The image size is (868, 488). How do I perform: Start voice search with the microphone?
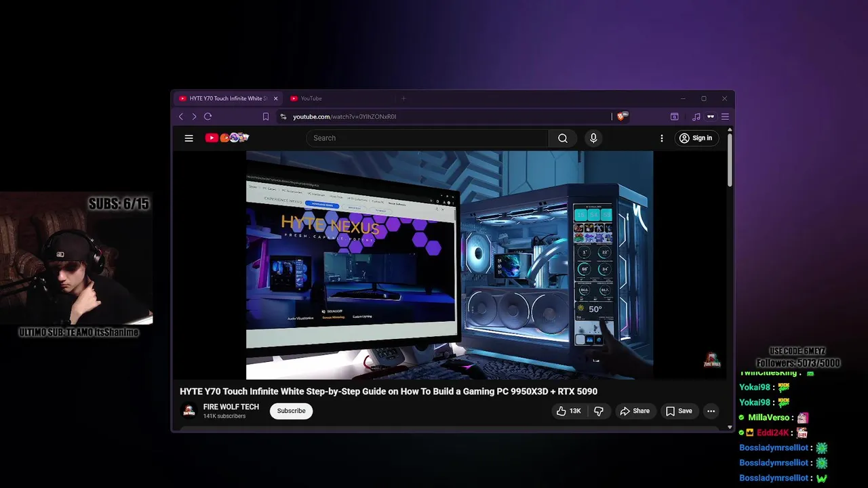tap(593, 138)
